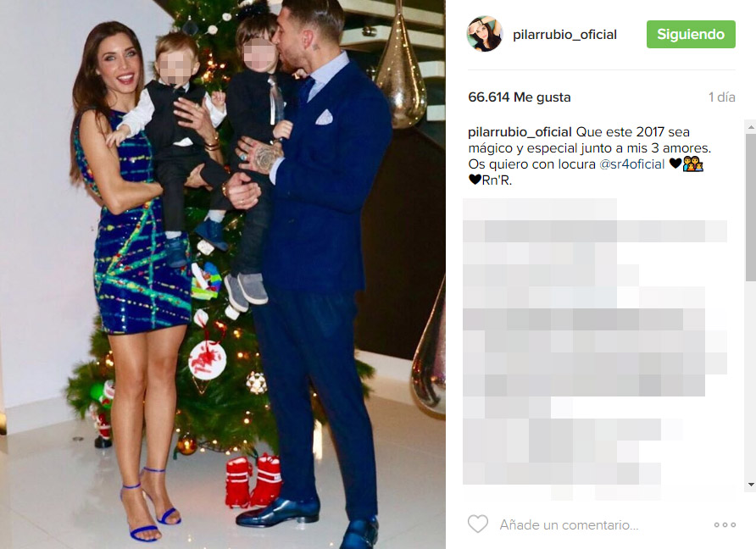Click the 1 día timestamp

pyautogui.click(x=721, y=97)
